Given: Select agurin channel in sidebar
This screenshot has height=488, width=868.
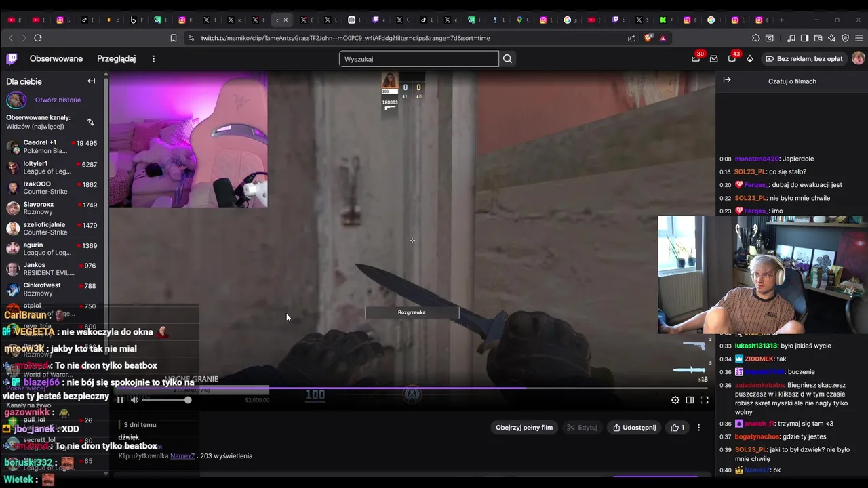Looking at the screenshot, I should tap(53, 249).
